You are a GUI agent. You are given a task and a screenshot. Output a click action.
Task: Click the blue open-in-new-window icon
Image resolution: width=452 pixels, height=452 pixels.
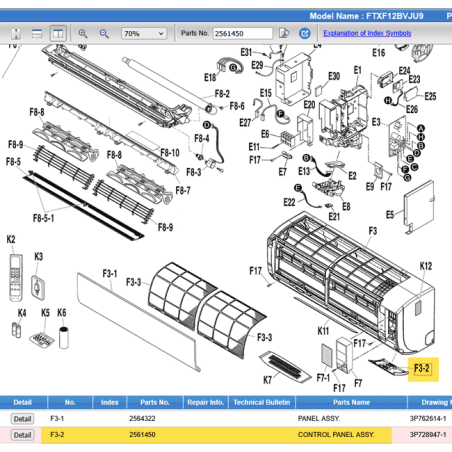pyautogui.click(x=304, y=33)
